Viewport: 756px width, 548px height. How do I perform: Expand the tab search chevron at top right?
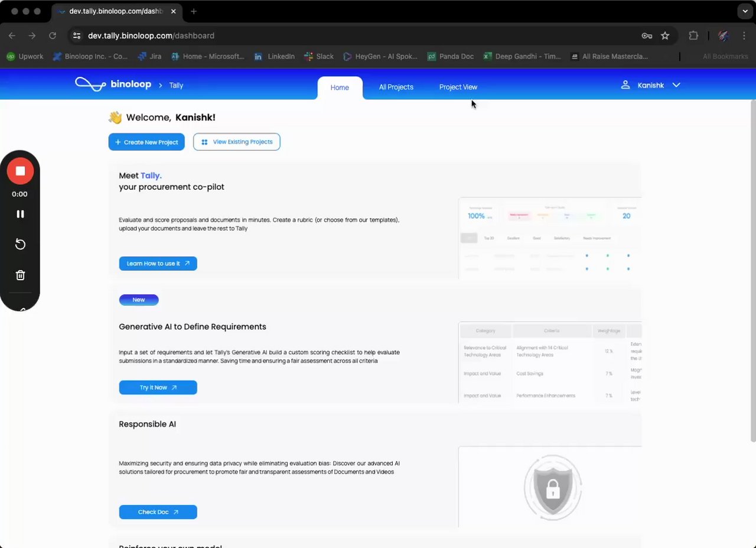746,11
